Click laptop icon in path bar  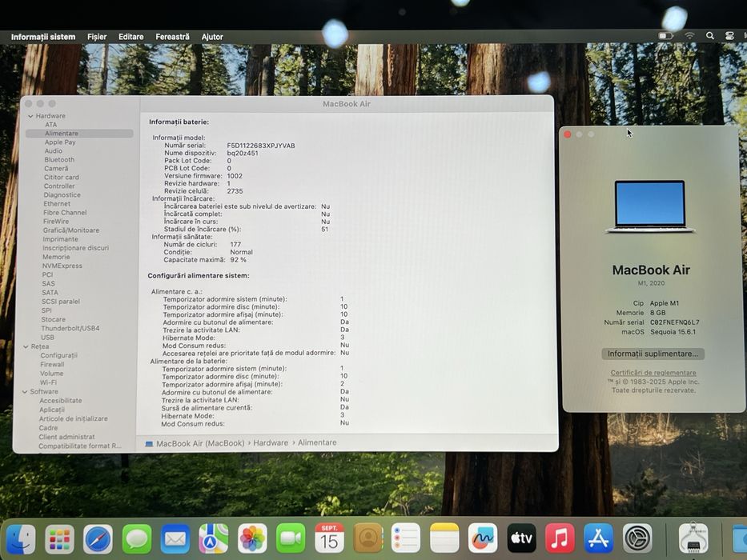149,443
